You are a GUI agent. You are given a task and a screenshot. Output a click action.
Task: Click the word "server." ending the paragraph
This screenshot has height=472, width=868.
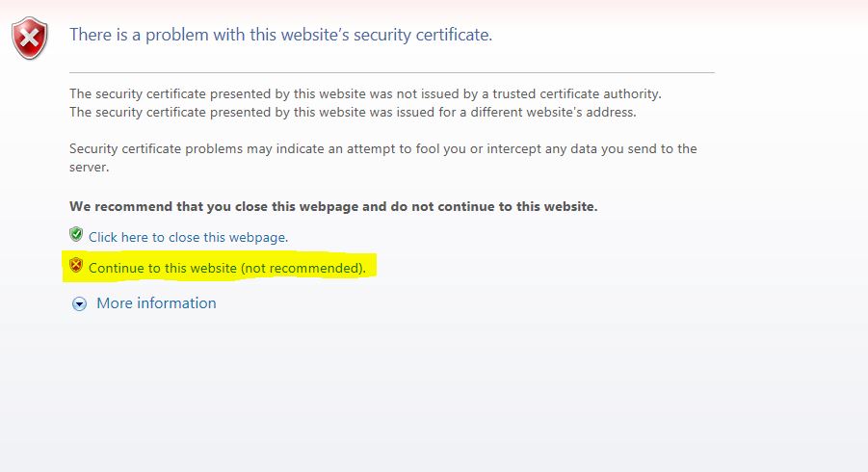(x=90, y=167)
